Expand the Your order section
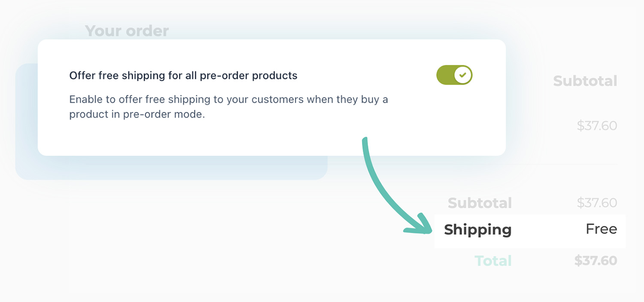 127,31
